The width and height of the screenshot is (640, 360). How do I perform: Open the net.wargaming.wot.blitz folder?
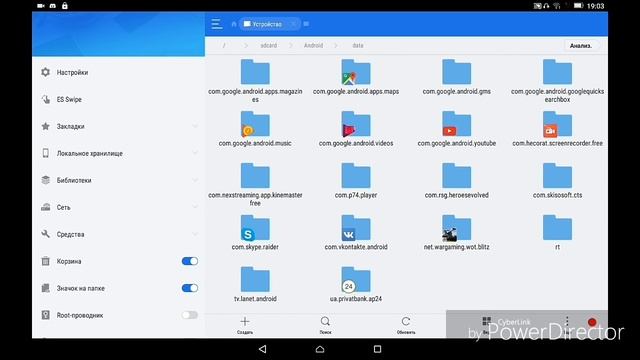click(x=456, y=232)
